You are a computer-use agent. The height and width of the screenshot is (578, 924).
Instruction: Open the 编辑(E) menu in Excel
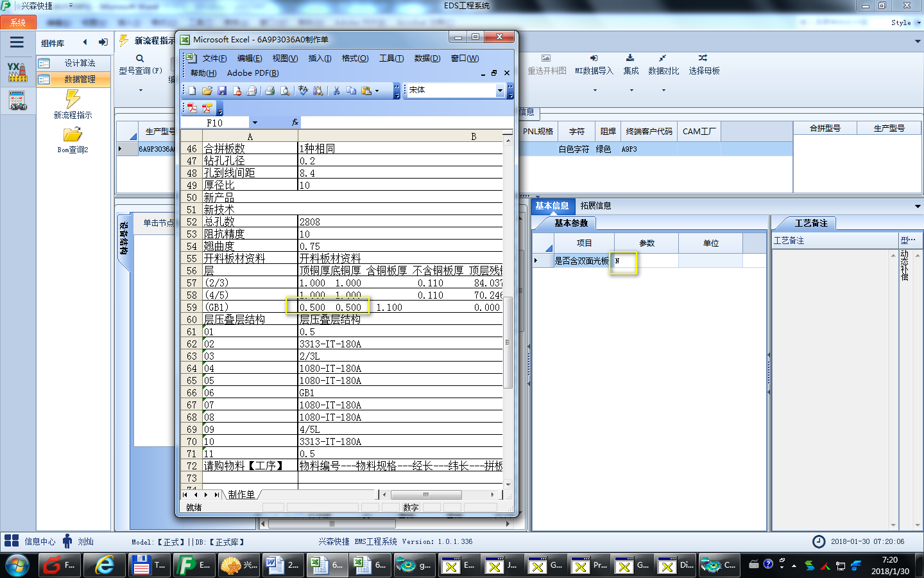(x=250, y=58)
